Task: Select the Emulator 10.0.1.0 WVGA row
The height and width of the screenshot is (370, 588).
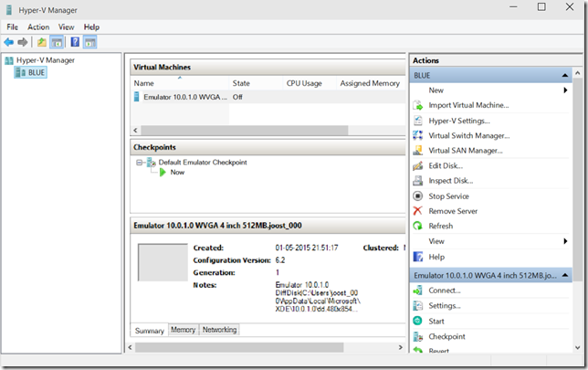Action: point(268,97)
